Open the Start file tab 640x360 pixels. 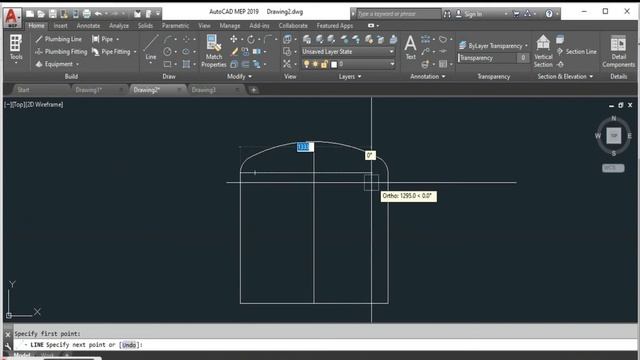tap(40, 90)
